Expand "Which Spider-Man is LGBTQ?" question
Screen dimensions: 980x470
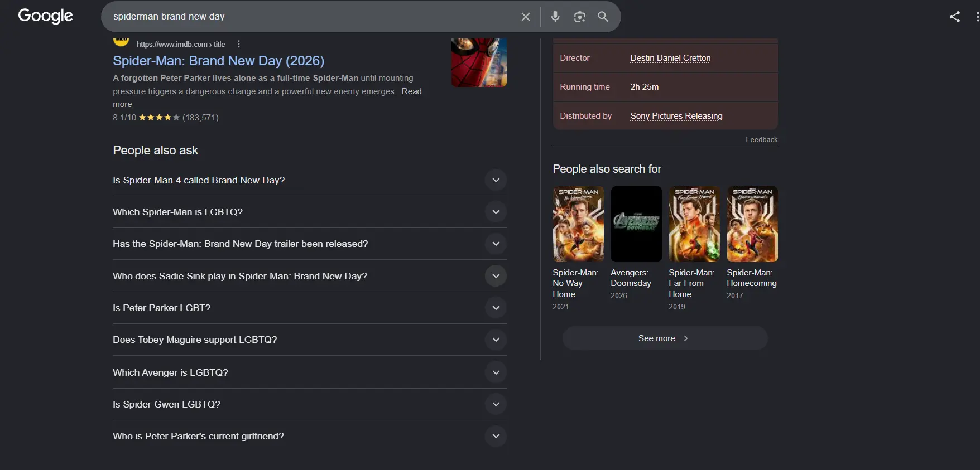pos(310,212)
